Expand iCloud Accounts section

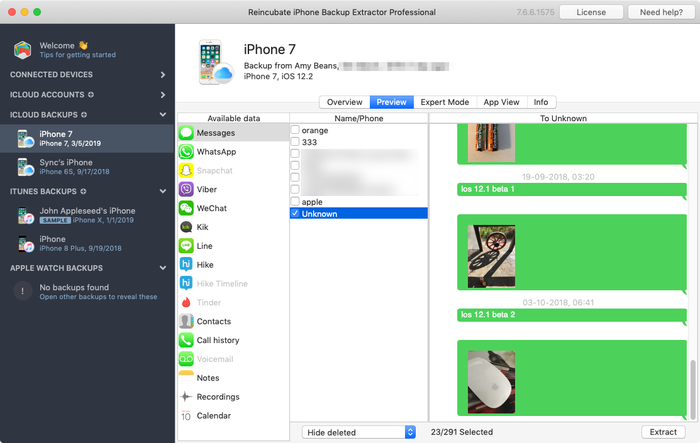coord(162,95)
